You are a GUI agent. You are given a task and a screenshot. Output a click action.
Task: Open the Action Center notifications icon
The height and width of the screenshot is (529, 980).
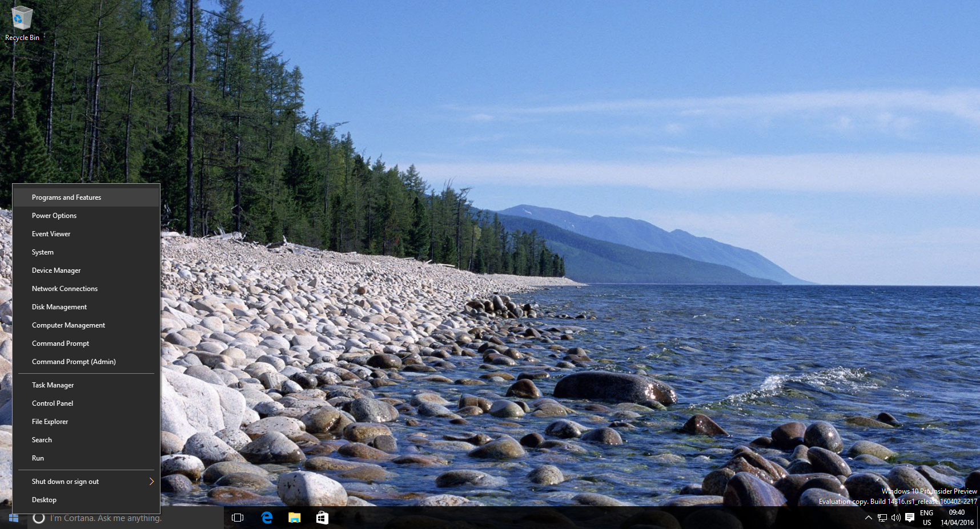910,518
